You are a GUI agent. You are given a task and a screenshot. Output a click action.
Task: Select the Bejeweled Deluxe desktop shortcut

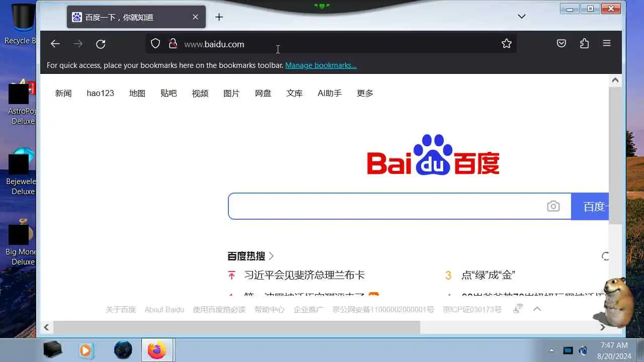coord(21,172)
